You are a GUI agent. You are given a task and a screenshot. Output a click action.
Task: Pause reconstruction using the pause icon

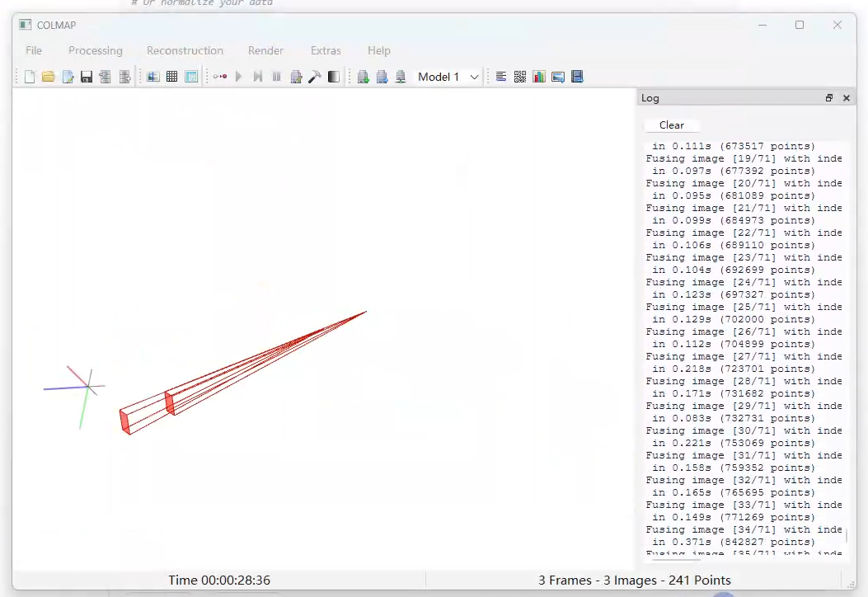pyautogui.click(x=277, y=77)
